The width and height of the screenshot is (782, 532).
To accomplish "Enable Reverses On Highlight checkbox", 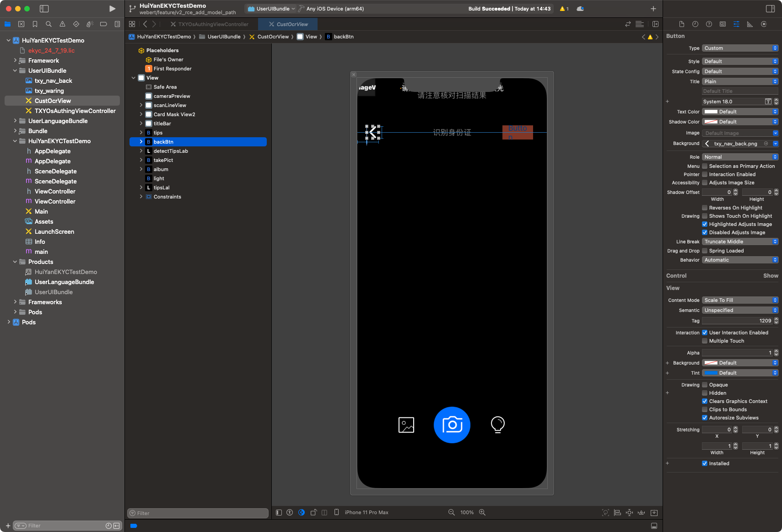I will pos(705,208).
